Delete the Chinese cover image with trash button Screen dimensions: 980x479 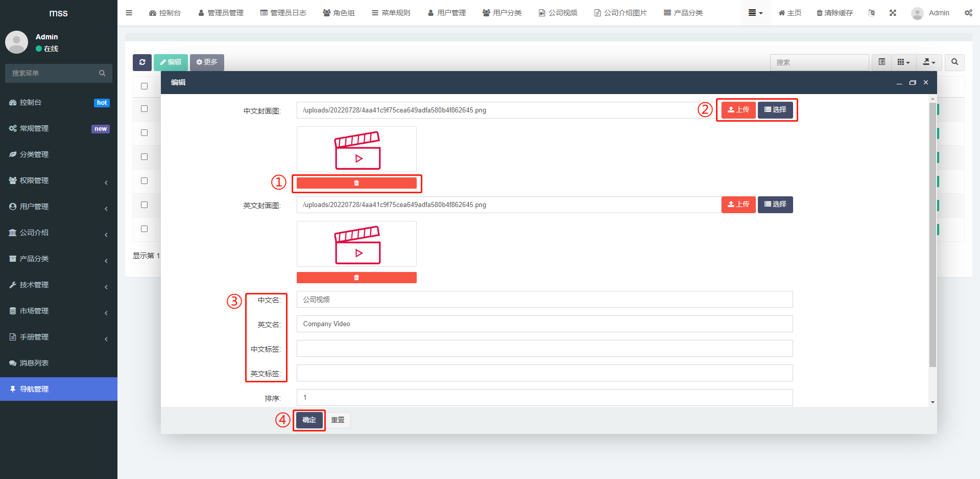click(x=356, y=183)
